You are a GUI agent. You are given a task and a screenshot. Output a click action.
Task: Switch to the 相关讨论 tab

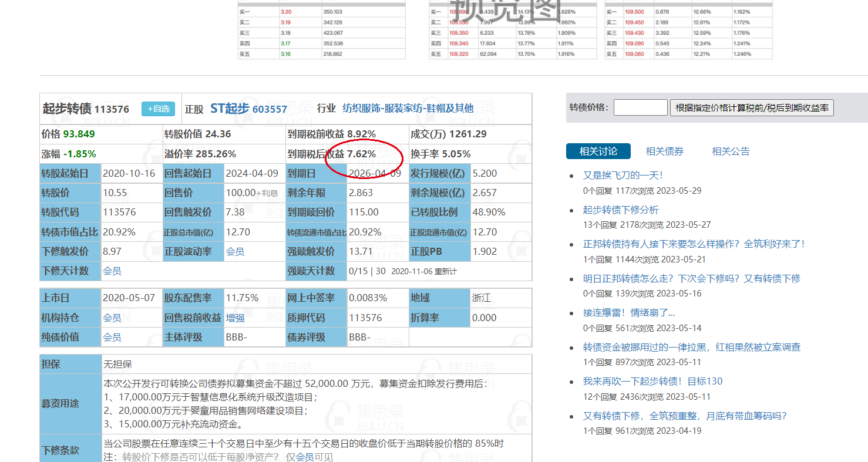(x=598, y=151)
